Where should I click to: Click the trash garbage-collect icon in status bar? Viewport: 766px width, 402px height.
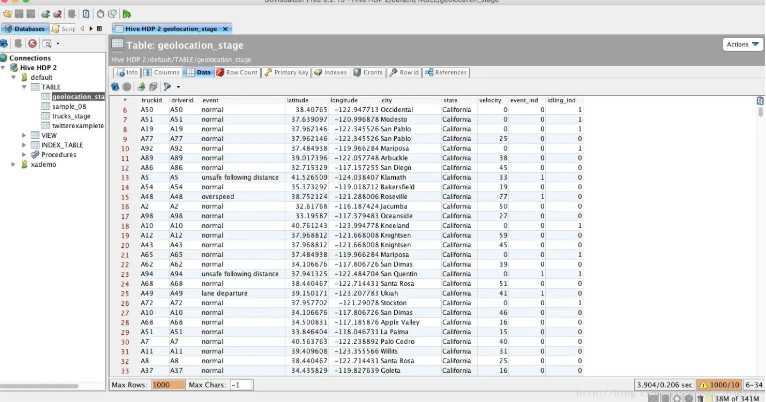(x=700, y=398)
